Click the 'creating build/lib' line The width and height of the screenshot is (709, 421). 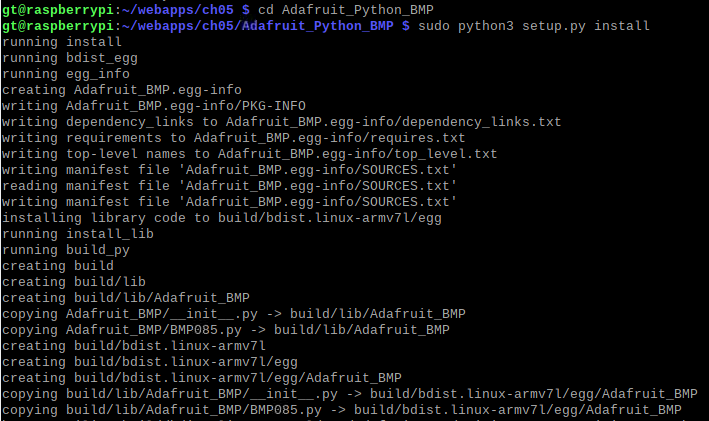[x=74, y=282]
